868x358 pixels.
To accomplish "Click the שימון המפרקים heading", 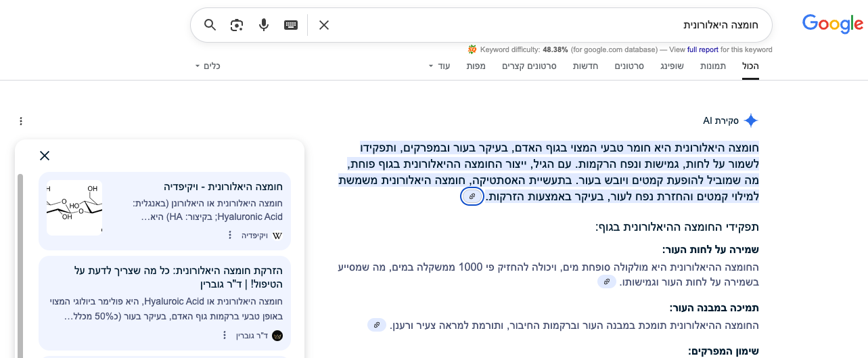I will (724, 351).
